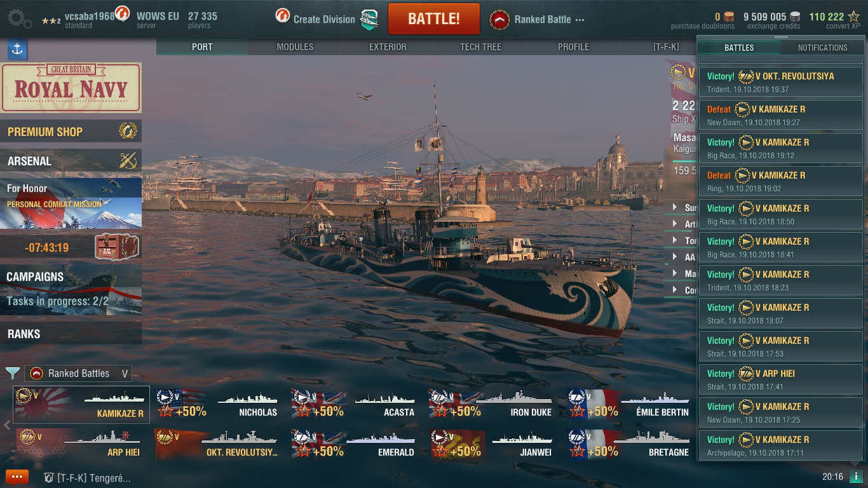Screen dimensions: 868x488
Task: Open Ranked Battle mode selector
Action: pyautogui.click(x=537, y=20)
